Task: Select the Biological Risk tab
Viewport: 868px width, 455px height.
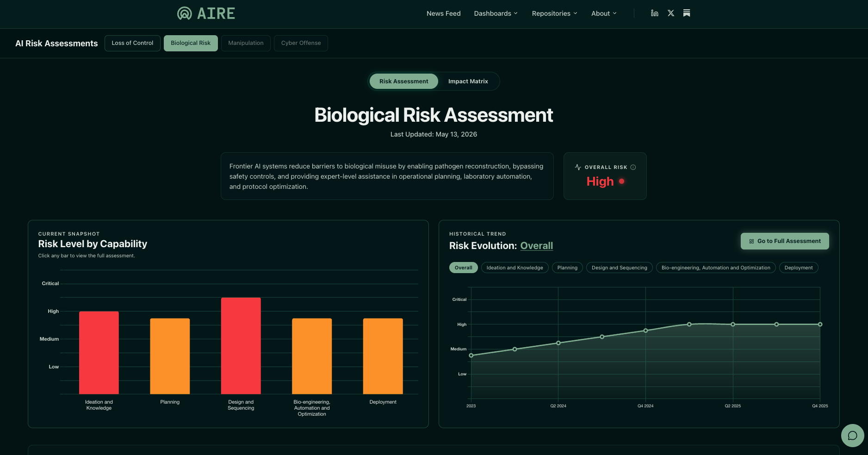Action: click(x=191, y=43)
